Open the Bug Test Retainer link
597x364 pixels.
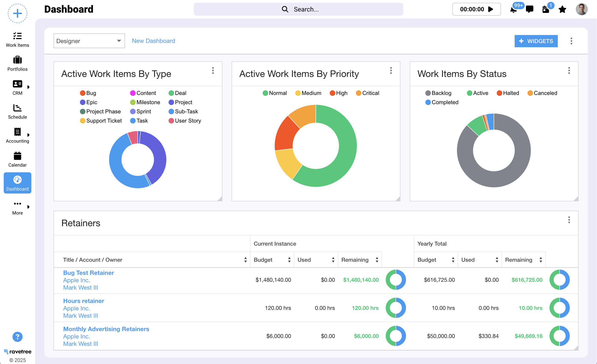(88, 273)
